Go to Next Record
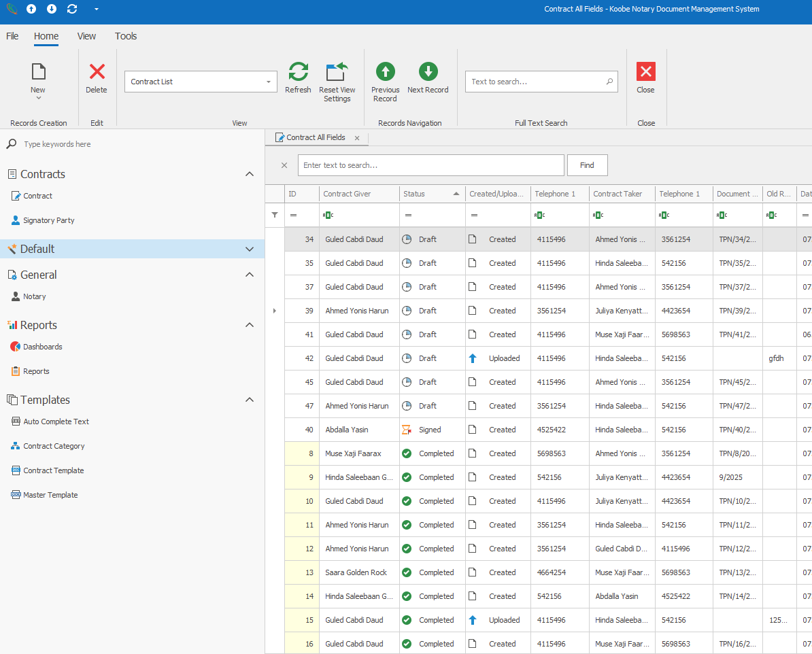 [428, 78]
